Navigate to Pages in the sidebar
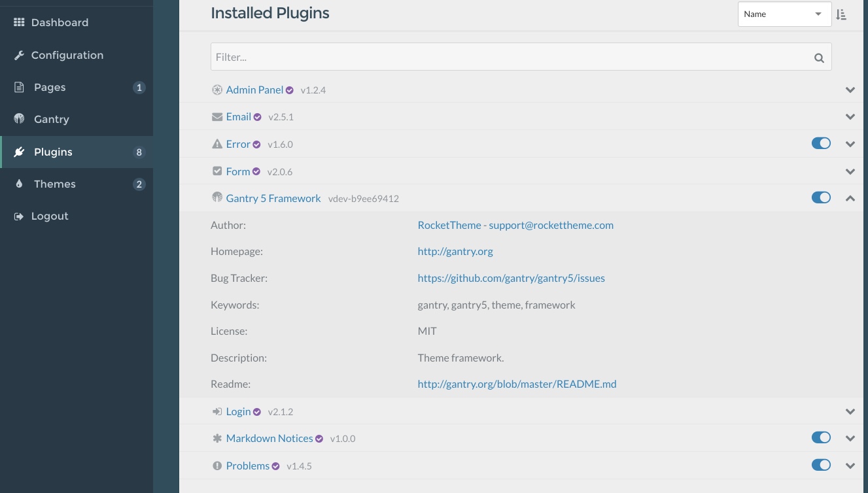The width and height of the screenshot is (868, 493). pos(49,87)
